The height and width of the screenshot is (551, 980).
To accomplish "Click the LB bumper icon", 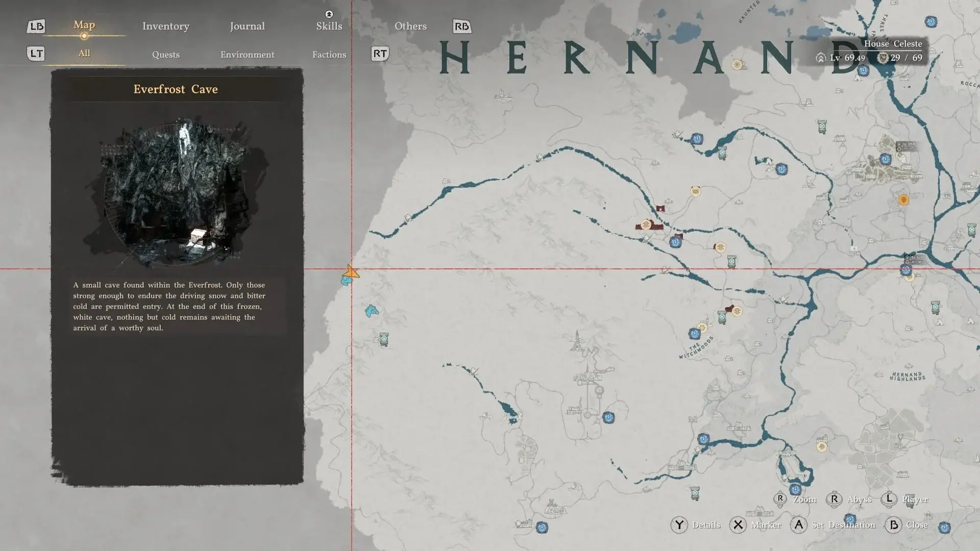I will pyautogui.click(x=36, y=27).
